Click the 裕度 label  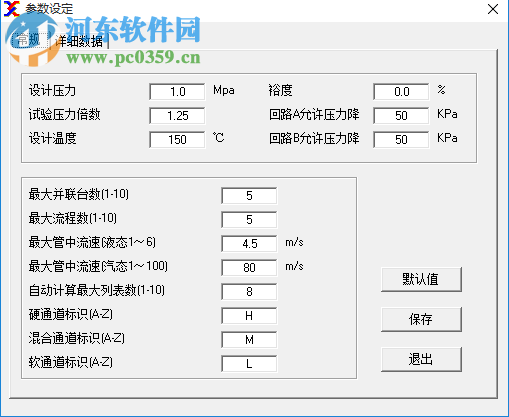[x=280, y=90]
